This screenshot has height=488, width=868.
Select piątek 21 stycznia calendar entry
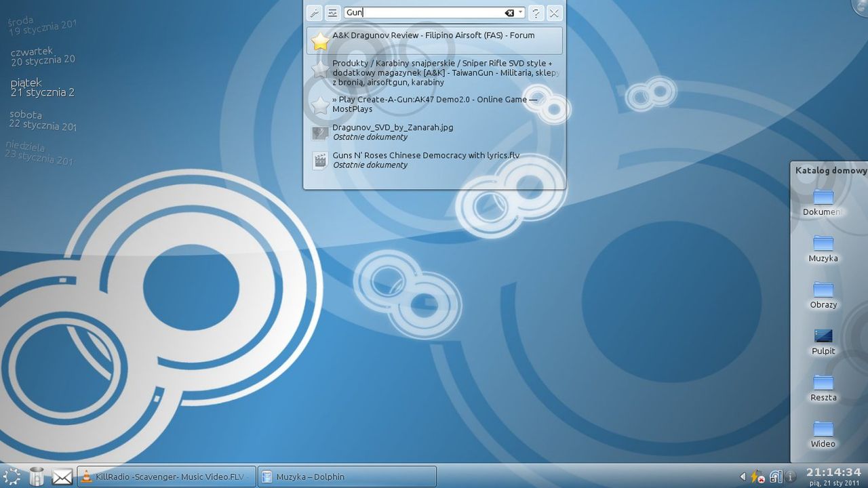pos(43,87)
